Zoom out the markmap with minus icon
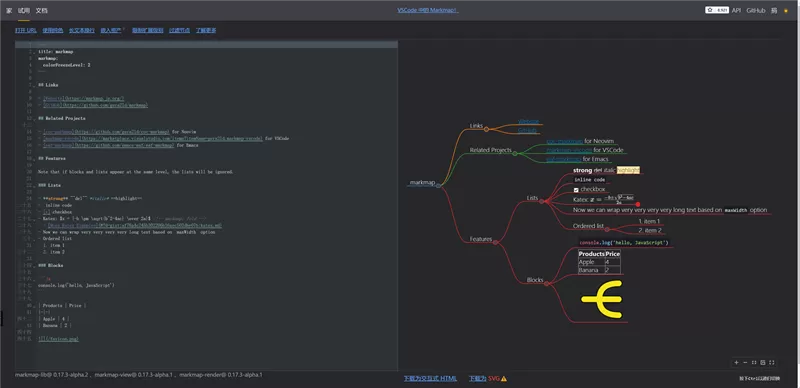 pyautogui.click(x=745, y=362)
